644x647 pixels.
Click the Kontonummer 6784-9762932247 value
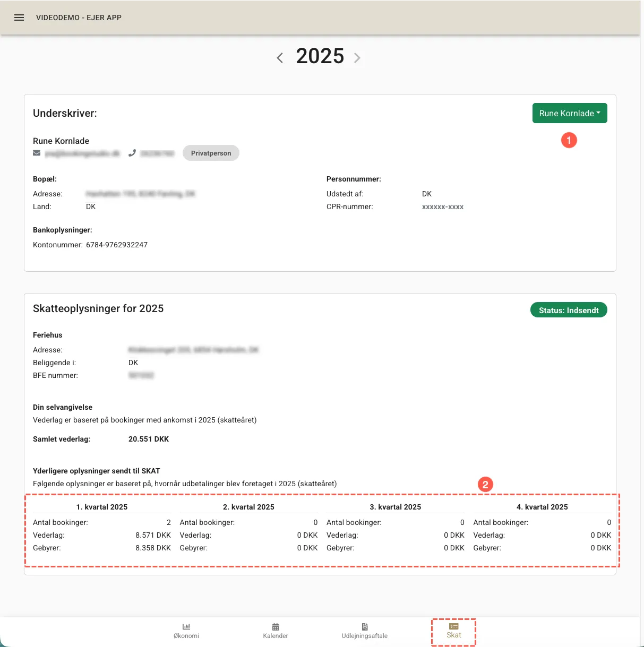pyautogui.click(x=117, y=245)
